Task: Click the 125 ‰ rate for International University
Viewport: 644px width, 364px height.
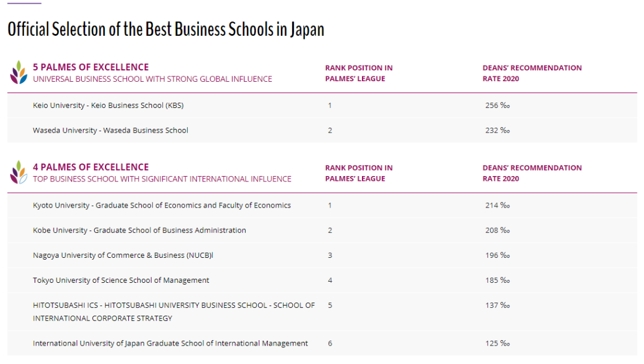Action: [x=497, y=343]
